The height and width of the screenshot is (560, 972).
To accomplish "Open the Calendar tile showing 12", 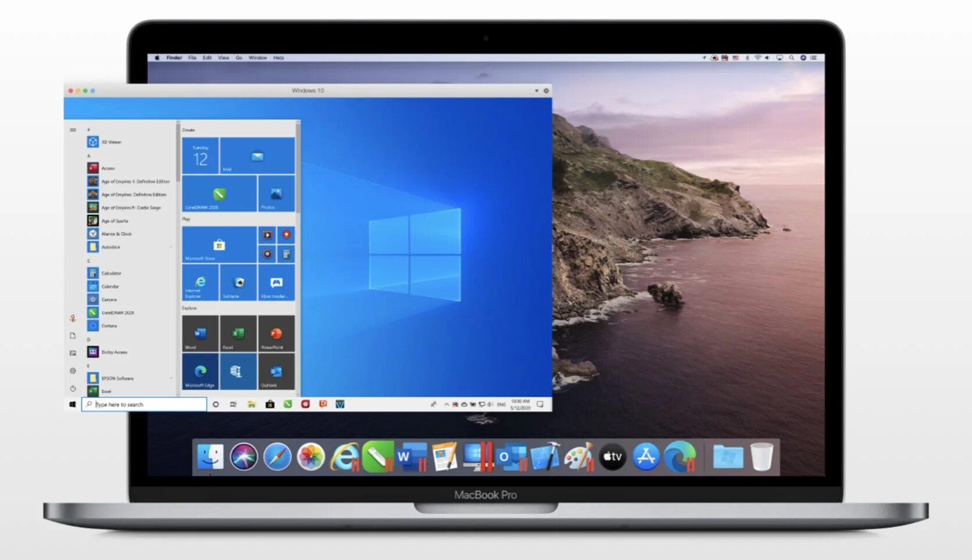I will pos(201,156).
